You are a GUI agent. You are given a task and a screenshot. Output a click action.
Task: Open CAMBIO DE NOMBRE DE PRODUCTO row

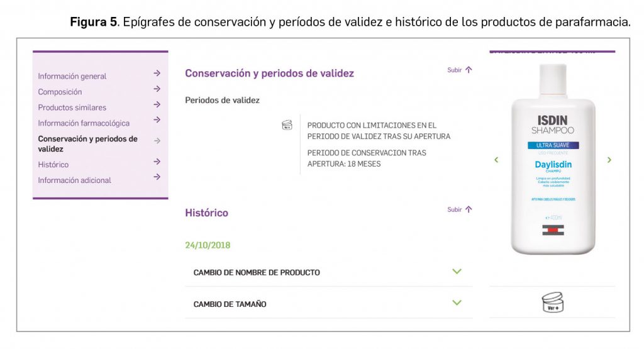[257, 272]
